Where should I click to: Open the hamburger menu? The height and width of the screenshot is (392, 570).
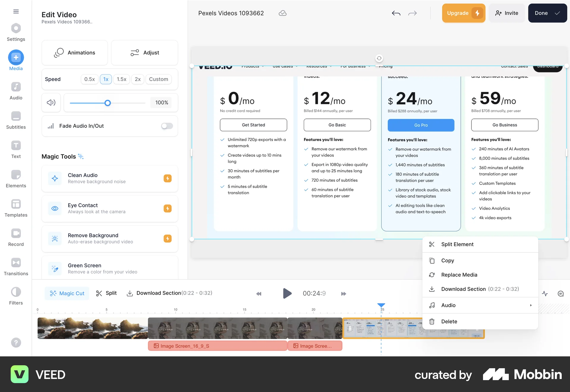[x=16, y=11]
